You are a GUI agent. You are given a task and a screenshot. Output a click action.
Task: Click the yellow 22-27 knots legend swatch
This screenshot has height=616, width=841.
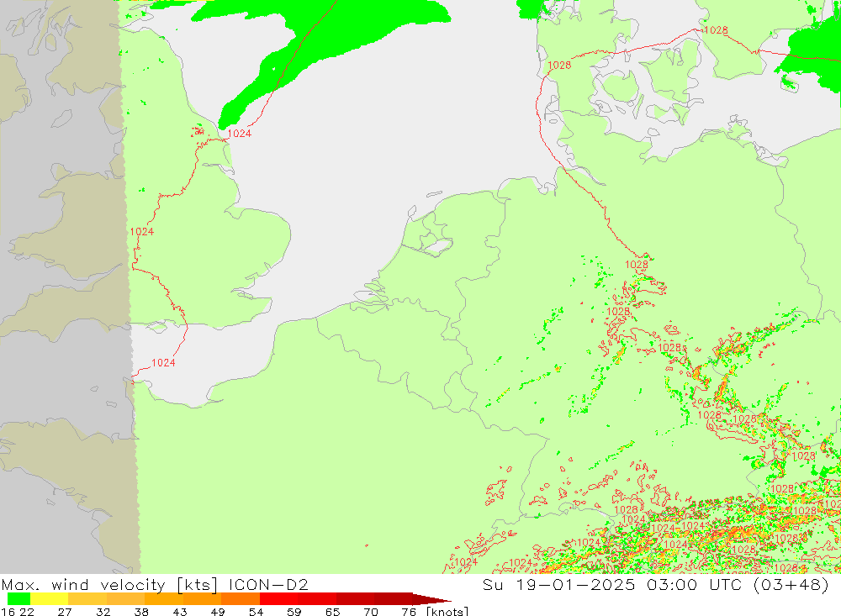pyautogui.click(x=50, y=599)
